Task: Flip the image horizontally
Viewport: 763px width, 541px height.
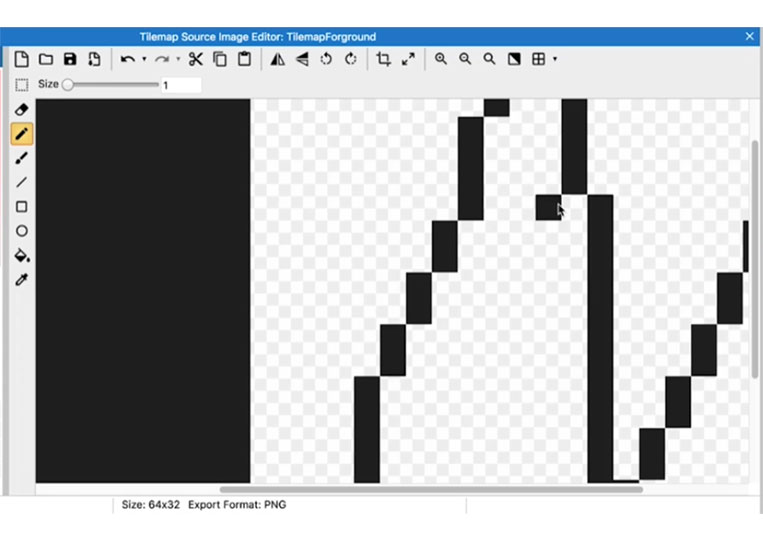Action: [277, 59]
